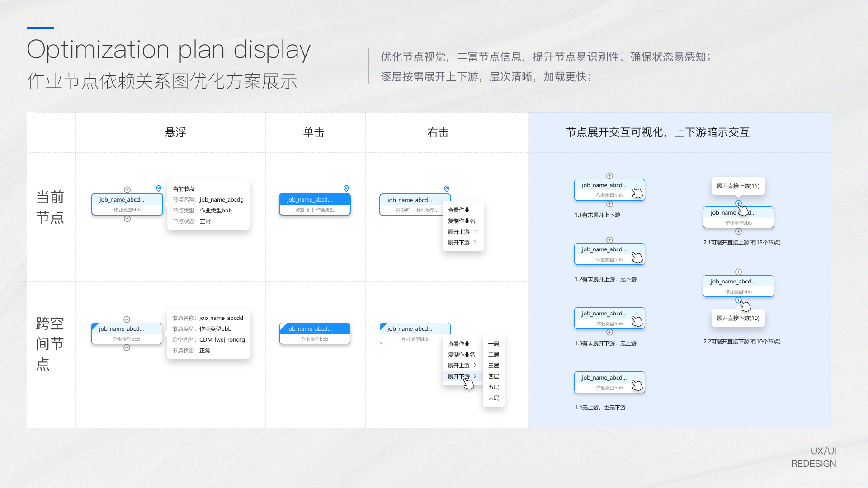Click plus icon above node captioned 1.2

tap(609, 240)
